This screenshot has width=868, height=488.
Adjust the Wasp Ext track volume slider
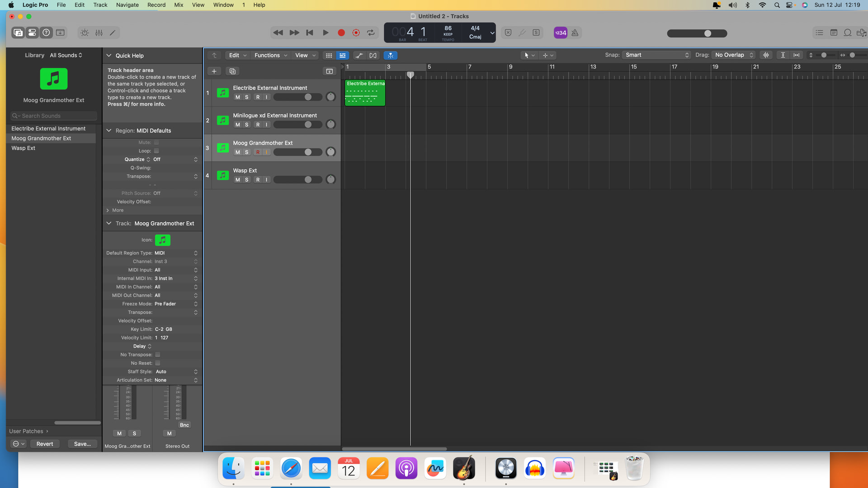(x=298, y=180)
